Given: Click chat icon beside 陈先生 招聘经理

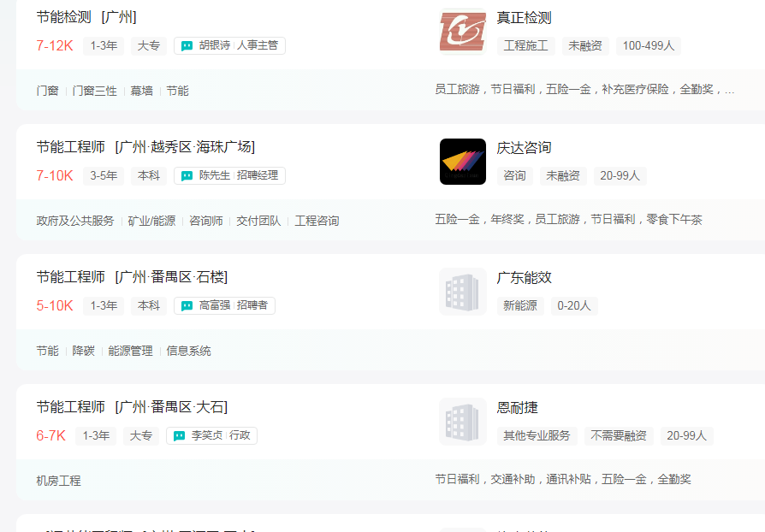Looking at the screenshot, I should (187, 176).
